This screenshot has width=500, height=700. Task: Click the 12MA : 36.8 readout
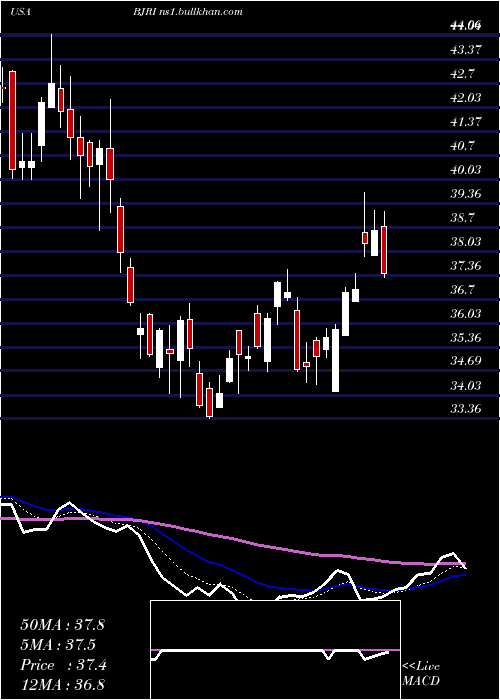click(x=62, y=684)
